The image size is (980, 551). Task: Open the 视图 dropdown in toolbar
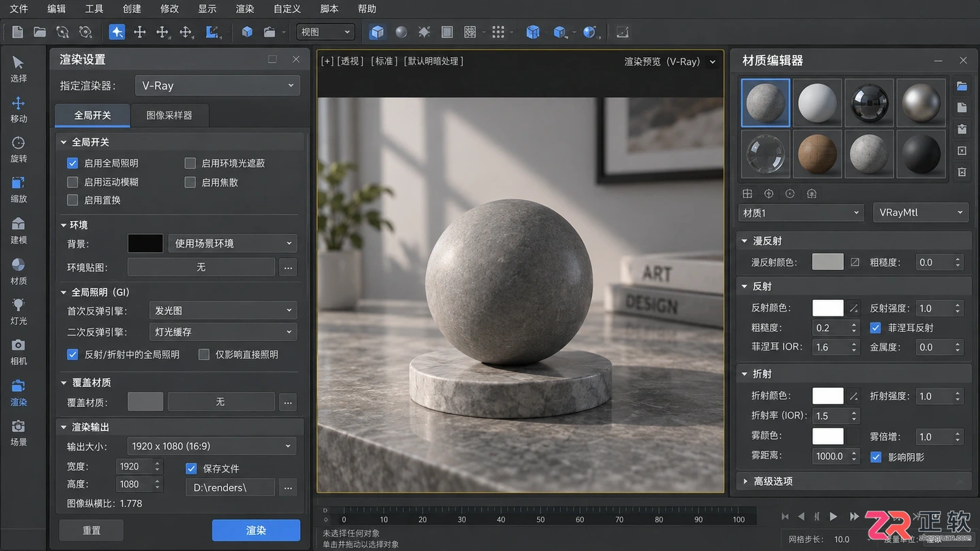point(326,32)
